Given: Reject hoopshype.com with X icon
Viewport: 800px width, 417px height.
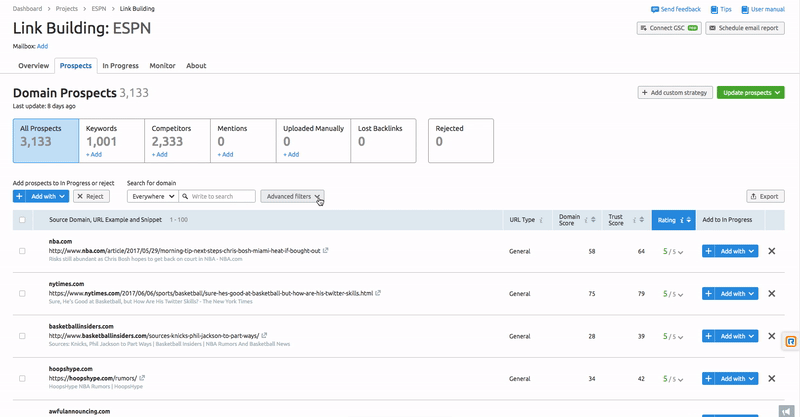Looking at the screenshot, I should [771, 378].
